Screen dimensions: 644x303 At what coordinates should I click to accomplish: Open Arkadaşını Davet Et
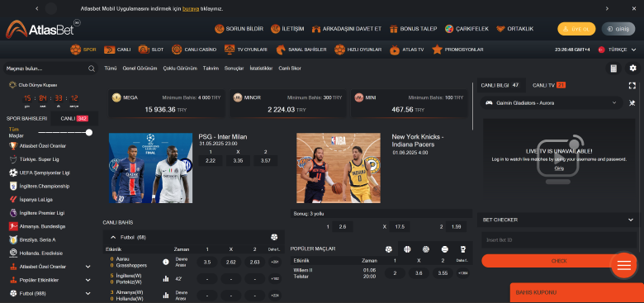[x=347, y=29]
